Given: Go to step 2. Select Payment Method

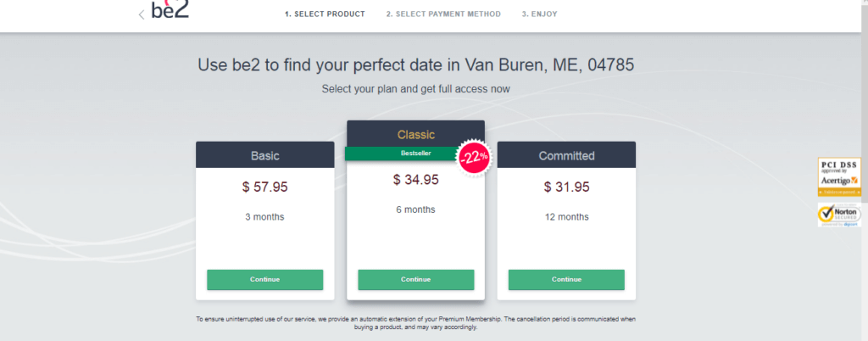Looking at the screenshot, I should coord(443,14).
